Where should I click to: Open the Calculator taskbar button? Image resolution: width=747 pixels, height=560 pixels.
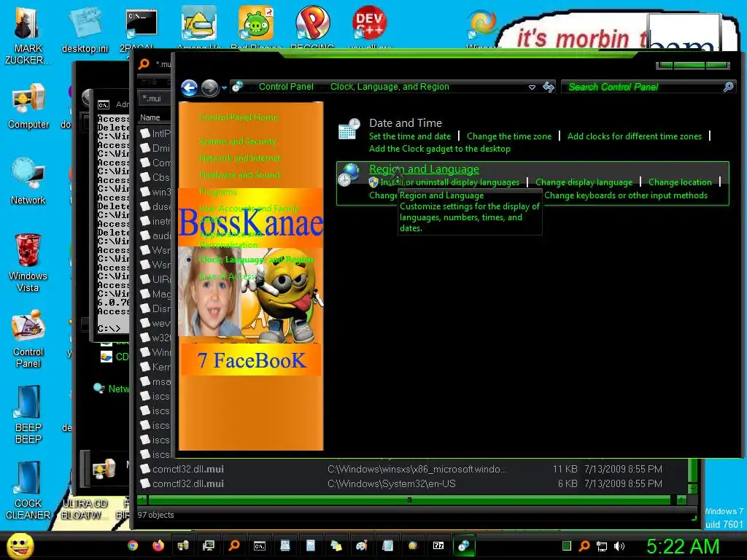click(x=311, y=545)
